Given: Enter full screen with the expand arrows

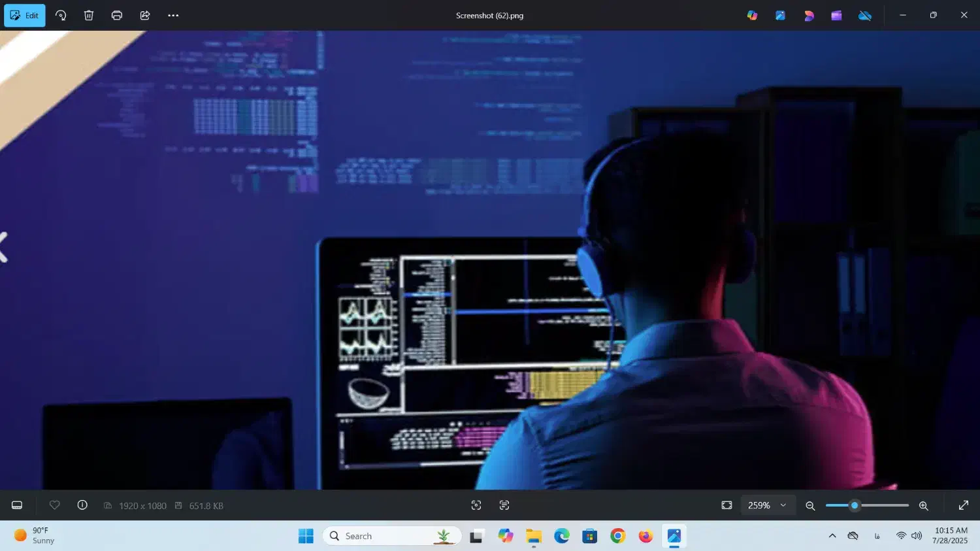Looking at the screenshot, I should pyautogui.click(x=963, y=505).
